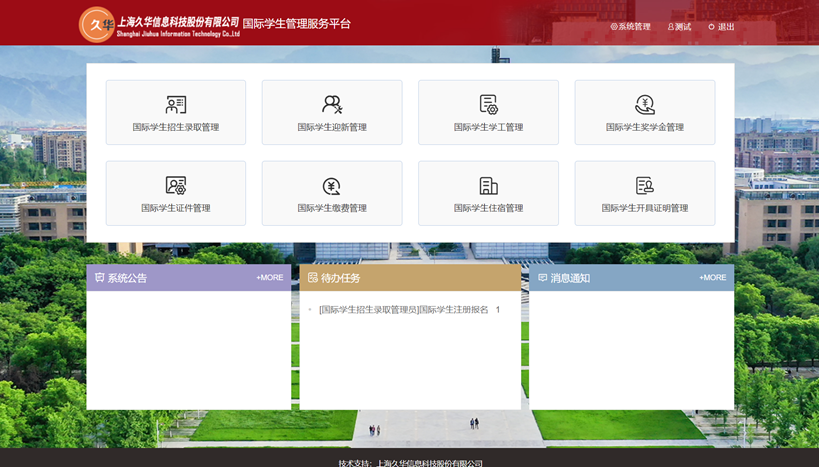Open 系统管理 in the top bar
819x467 pixels.
[x=630, y=27]
